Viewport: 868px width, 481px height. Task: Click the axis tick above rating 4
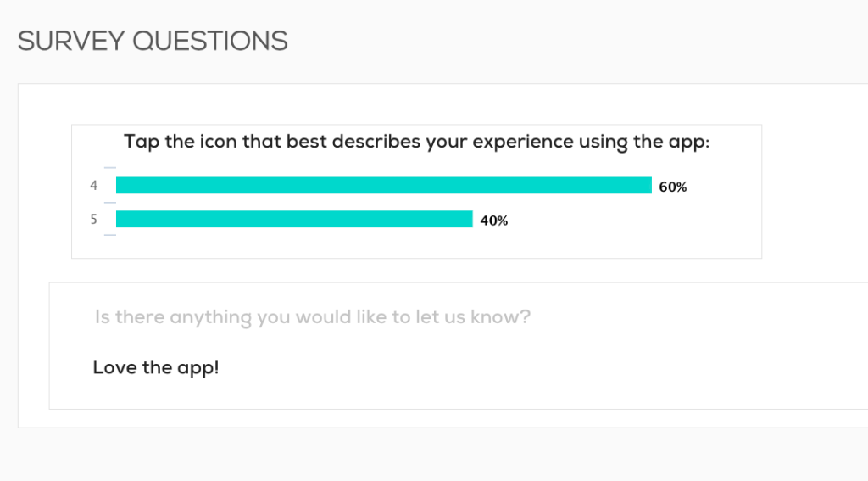[109, 169]
